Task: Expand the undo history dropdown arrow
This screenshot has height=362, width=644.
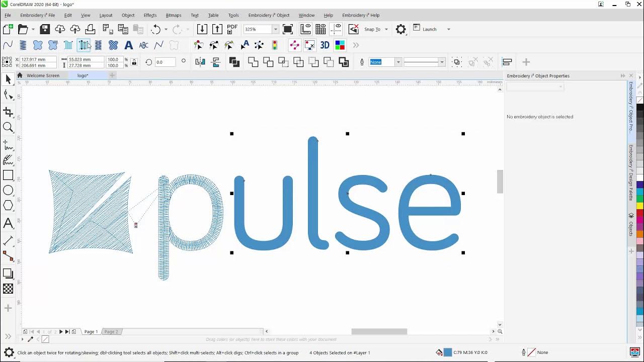Action: (166, 29)
